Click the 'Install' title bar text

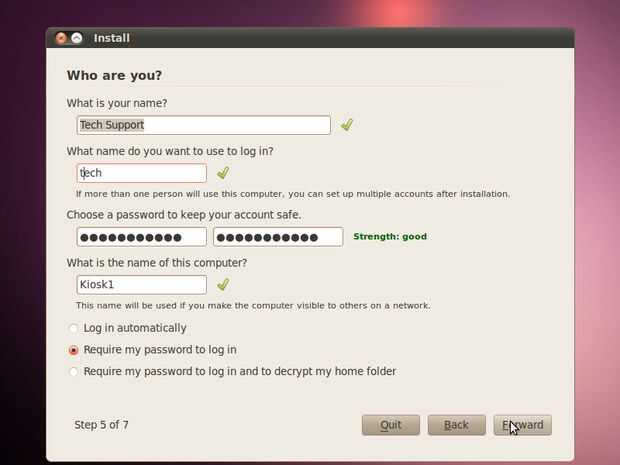click(112, 38)
